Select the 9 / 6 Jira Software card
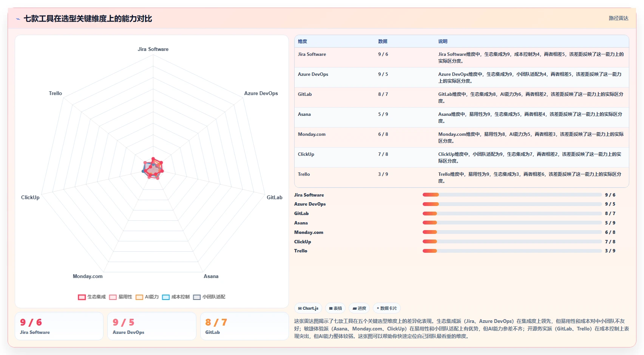 pos(59,326)
